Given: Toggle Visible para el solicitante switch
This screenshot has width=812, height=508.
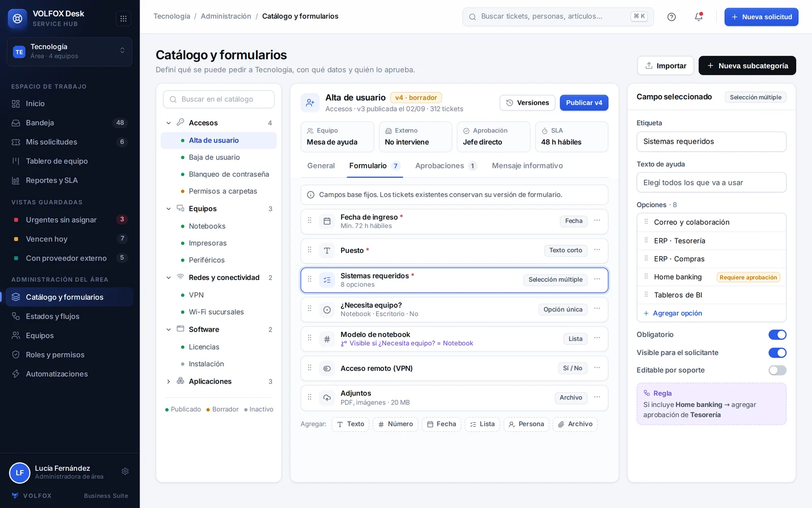Looking at the screenshot, I should pyautogui.click(x=777, y=353).
